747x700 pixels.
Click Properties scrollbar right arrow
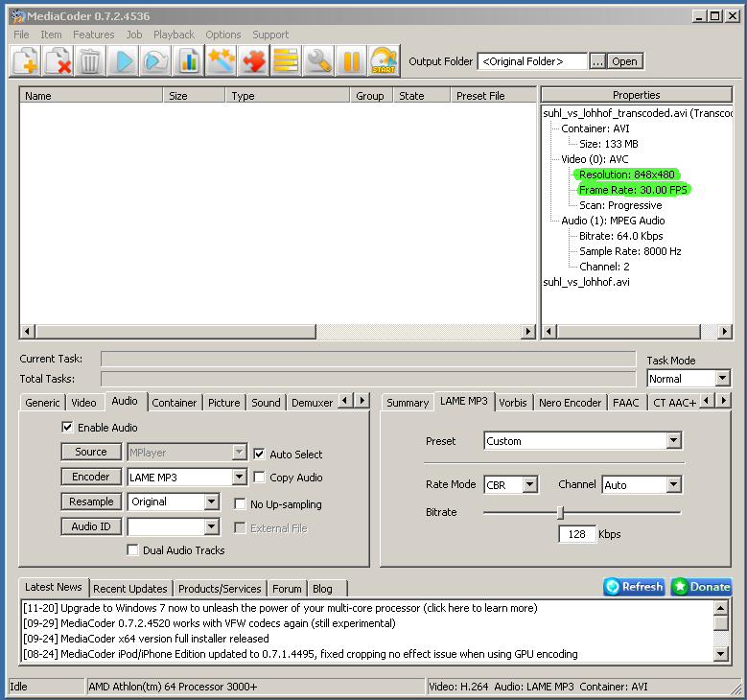[725, 331]
